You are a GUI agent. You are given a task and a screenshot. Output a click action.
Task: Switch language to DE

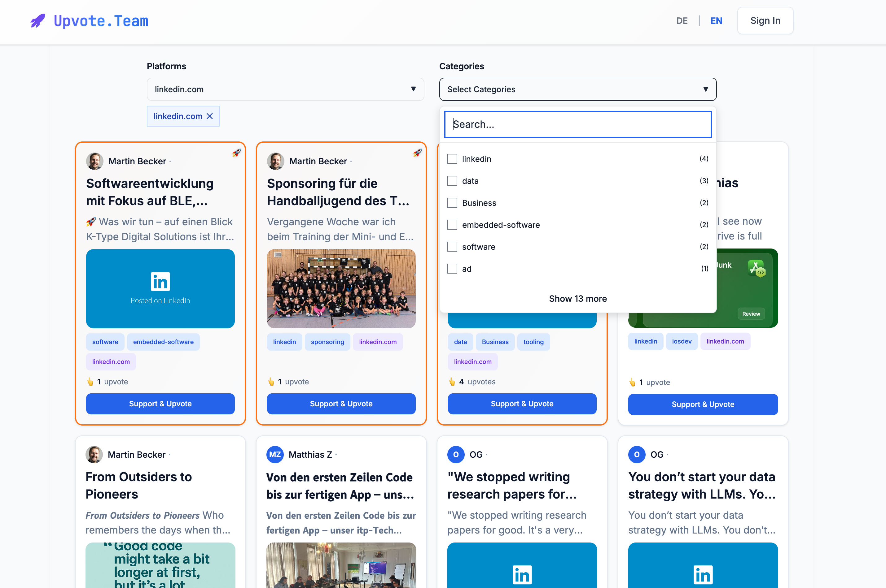[x=682, y=21]
